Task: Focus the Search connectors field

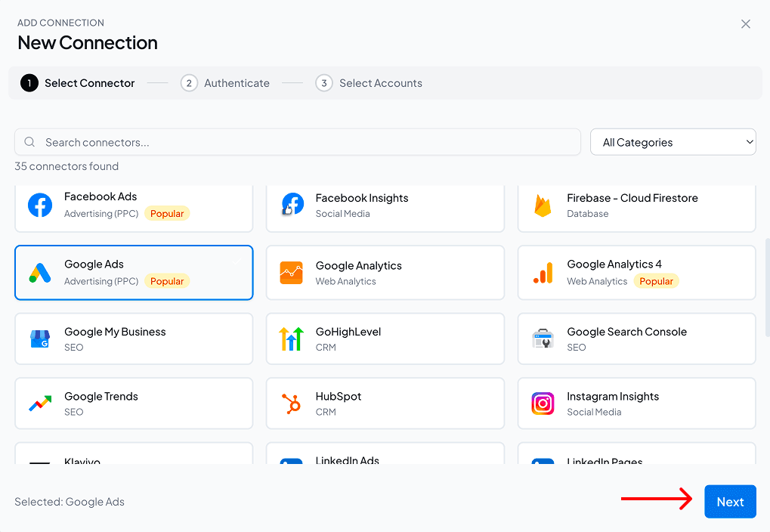Action: pyautogui.click(x=298, y=142)
